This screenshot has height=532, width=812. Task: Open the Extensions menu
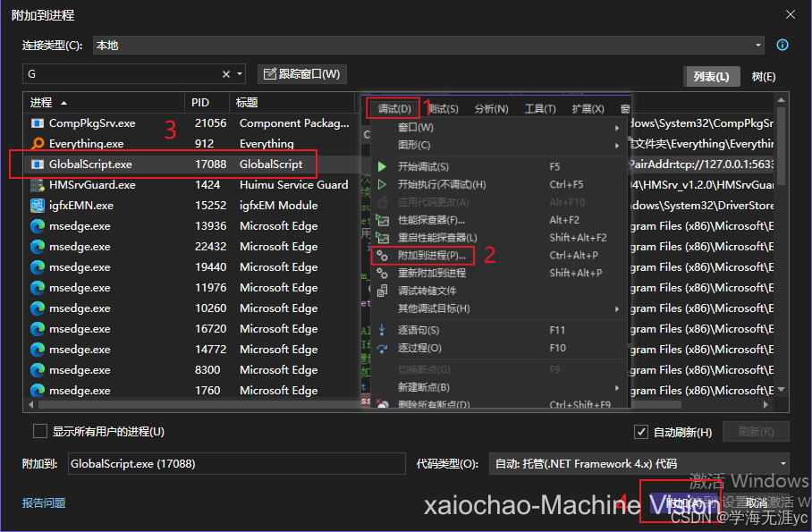click(588, 109)
